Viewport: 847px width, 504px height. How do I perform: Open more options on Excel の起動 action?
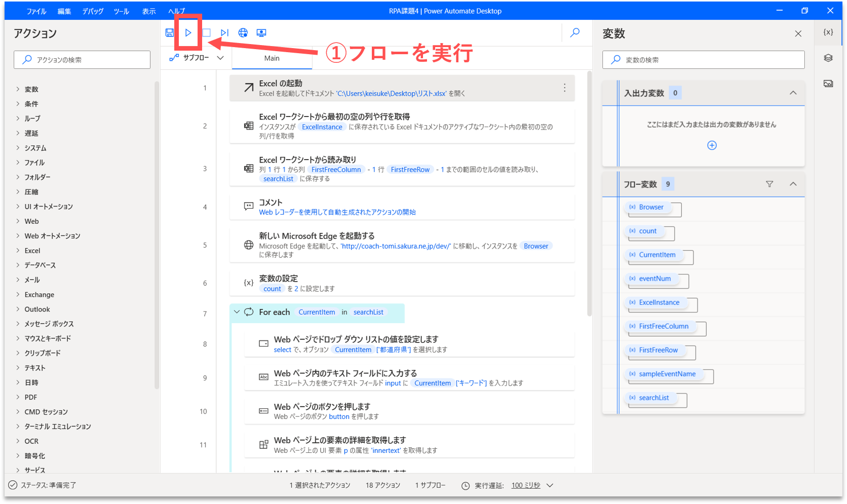click(564, 88)
